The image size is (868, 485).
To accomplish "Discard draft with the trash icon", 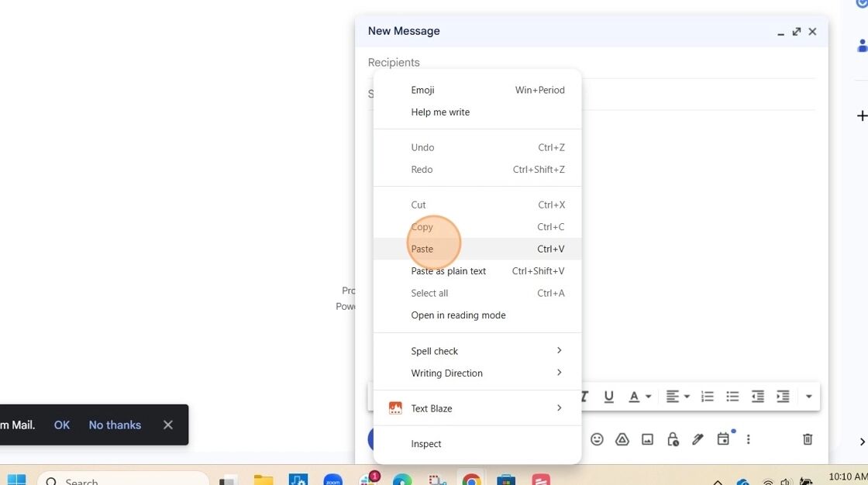I will tap(808, 439).
